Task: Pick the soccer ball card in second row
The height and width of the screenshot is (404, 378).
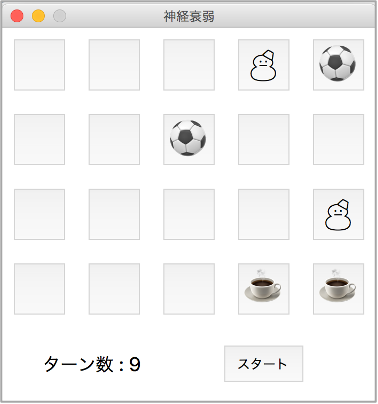Action: pos(189,139)
